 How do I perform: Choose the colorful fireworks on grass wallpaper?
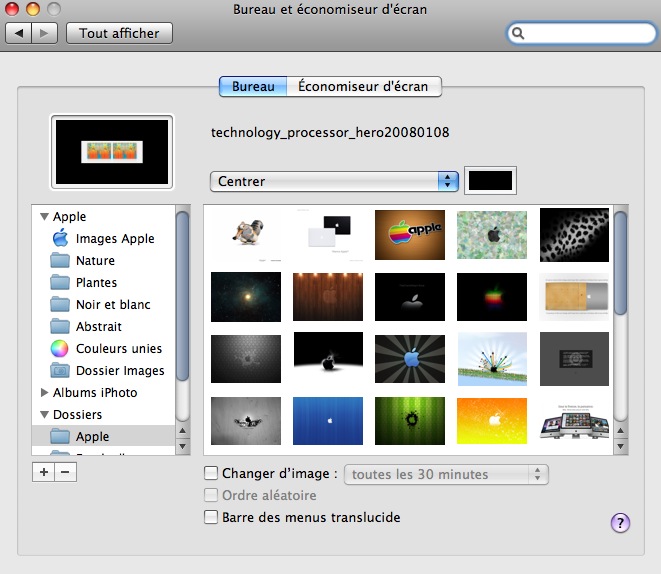[492, 359]
